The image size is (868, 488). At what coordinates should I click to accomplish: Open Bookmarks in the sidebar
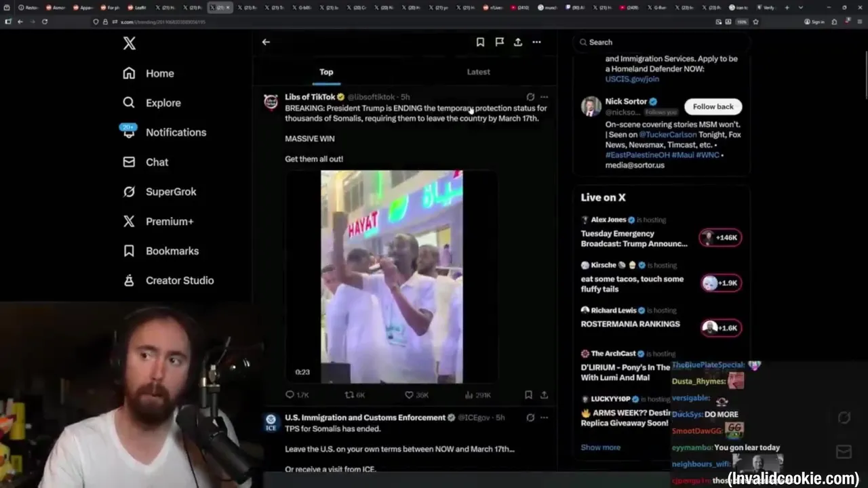click(161, 251)
